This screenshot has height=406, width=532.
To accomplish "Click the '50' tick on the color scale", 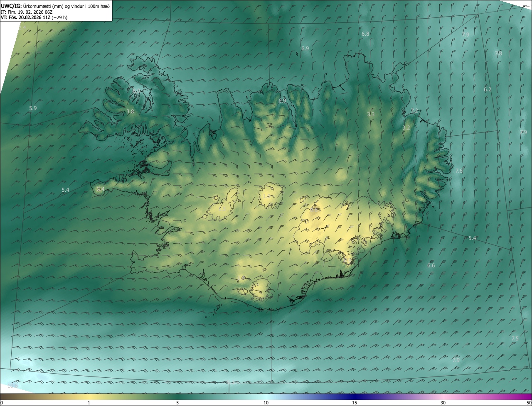I will pyautogui.click(x=529, y=403).
